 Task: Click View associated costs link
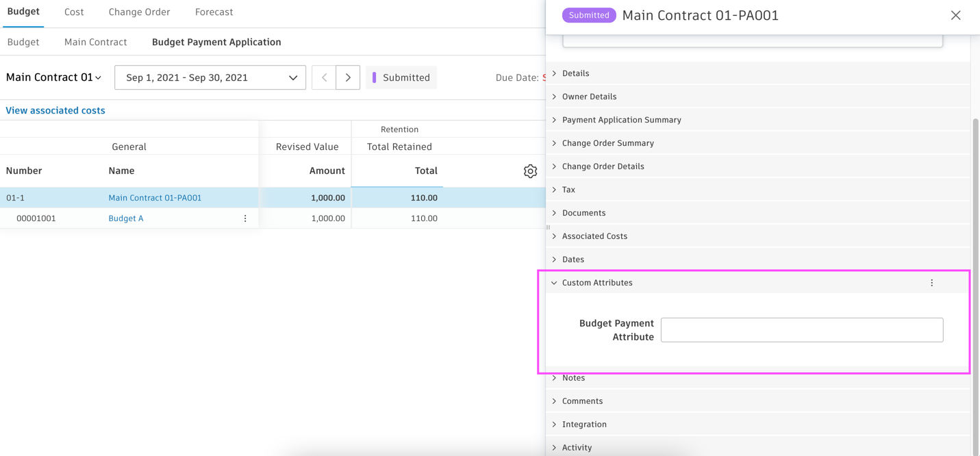pyautogui.click(x=55, y=110)
